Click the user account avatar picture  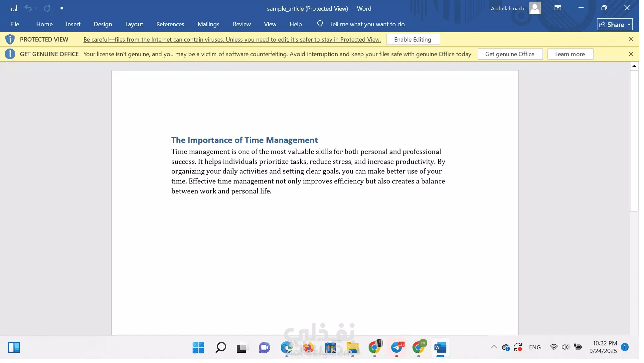pyautogui.click(x=535, y=8)
